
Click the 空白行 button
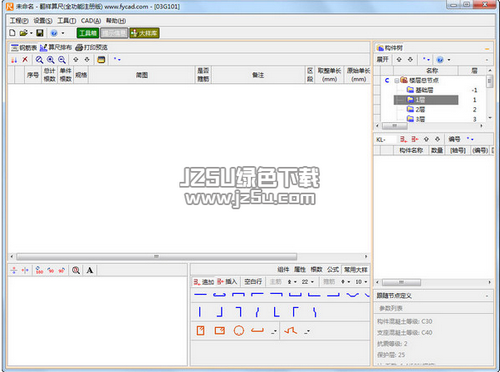point(253,282)
